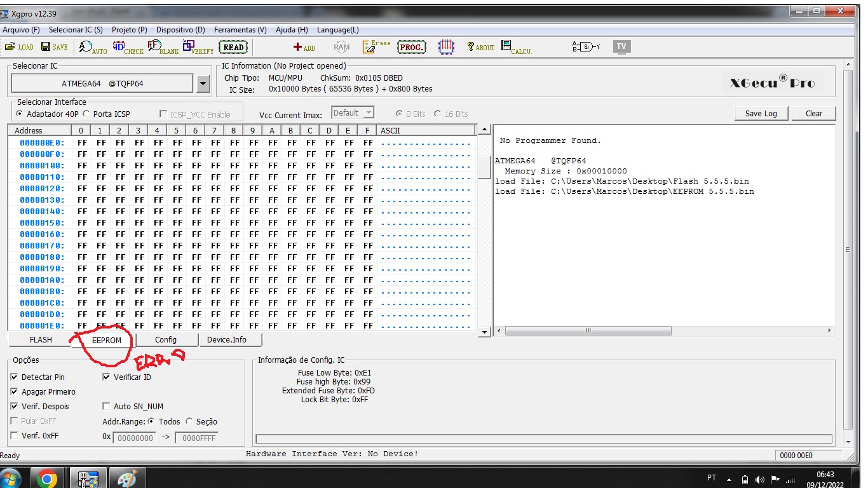The width and height of the screenshot is (868, 488).
Task: Open the Dispositivo (D) menu
Action: [180, 30]
